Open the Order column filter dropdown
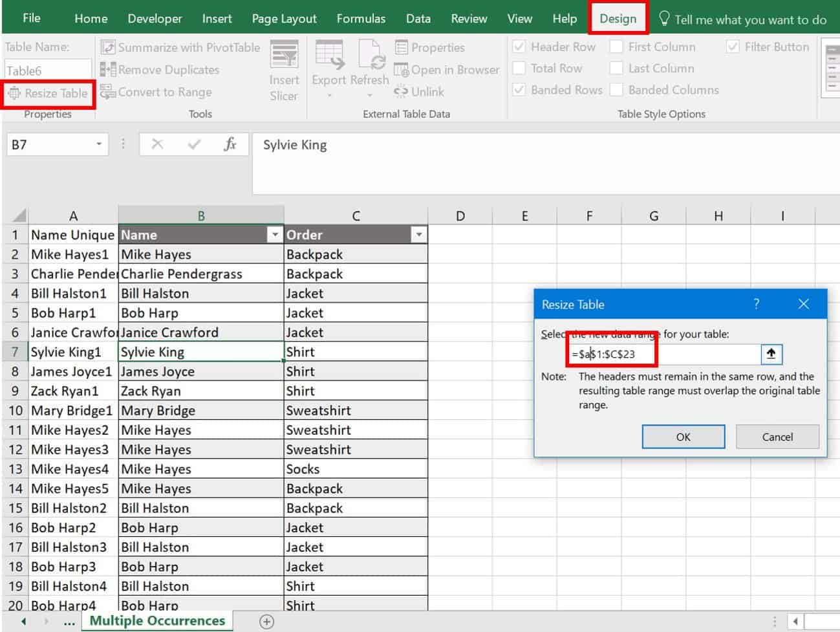 click(419, 235)
